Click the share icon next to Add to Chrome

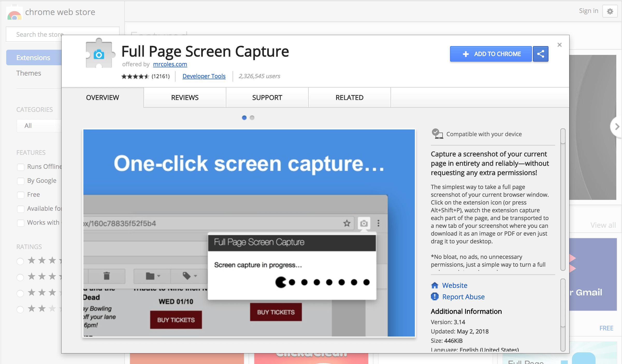[540, 54]
